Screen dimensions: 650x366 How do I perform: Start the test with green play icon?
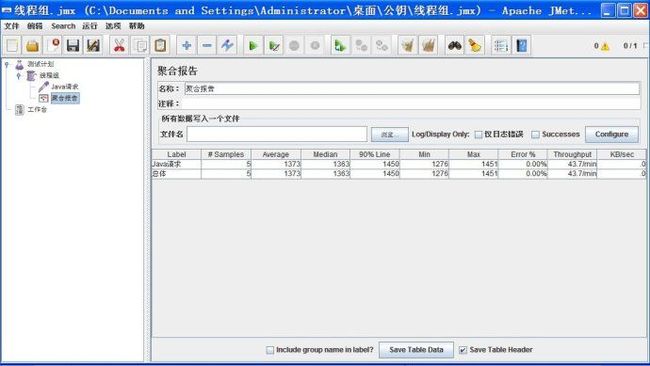253,46
